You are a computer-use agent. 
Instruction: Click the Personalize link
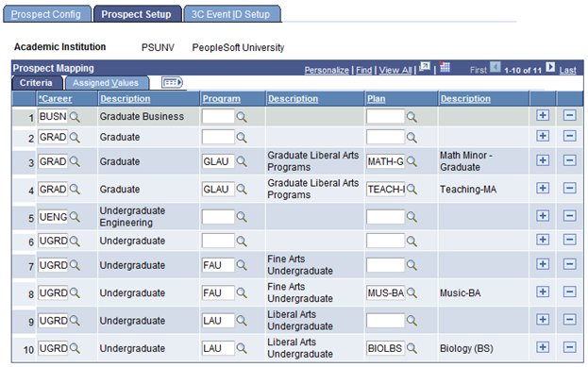click(x=327, y=70)
